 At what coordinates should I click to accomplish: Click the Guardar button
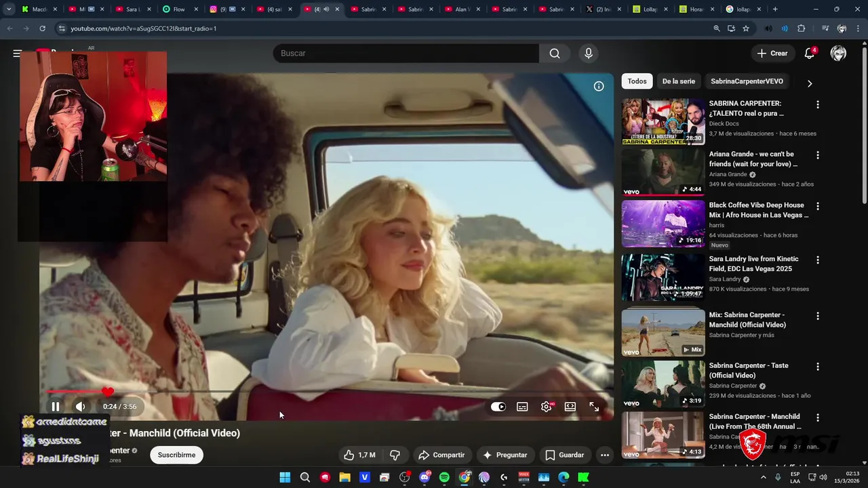tap(564, 455)
